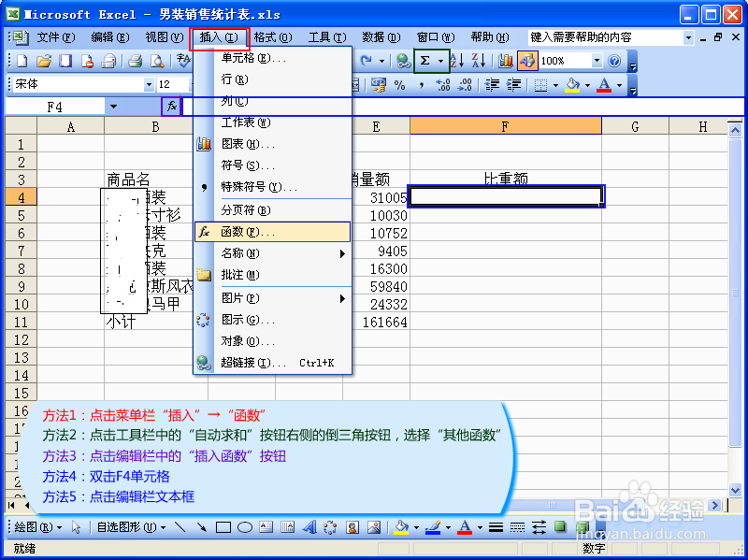
Task: Open the zoom 100% dropdown
Action: 597,61
